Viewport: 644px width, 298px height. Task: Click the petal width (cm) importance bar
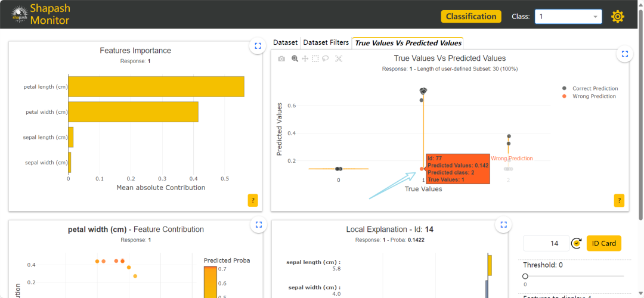133,111
